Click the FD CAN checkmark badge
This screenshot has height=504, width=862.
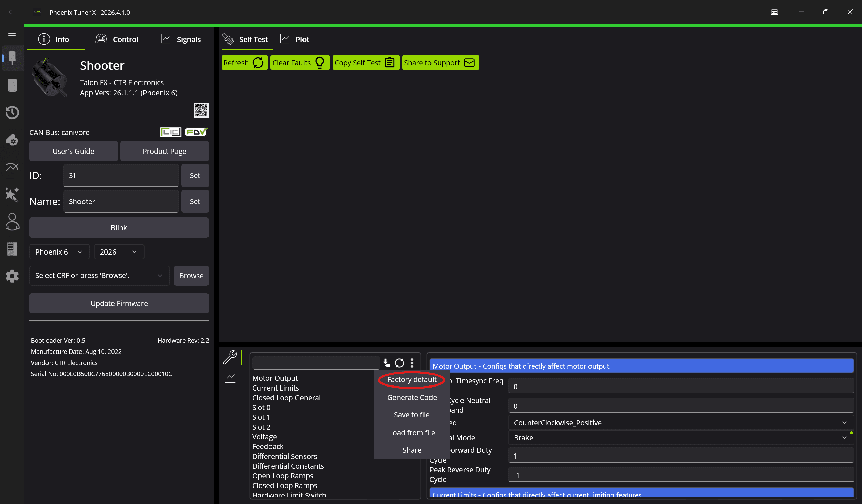(x=196, y=132)
